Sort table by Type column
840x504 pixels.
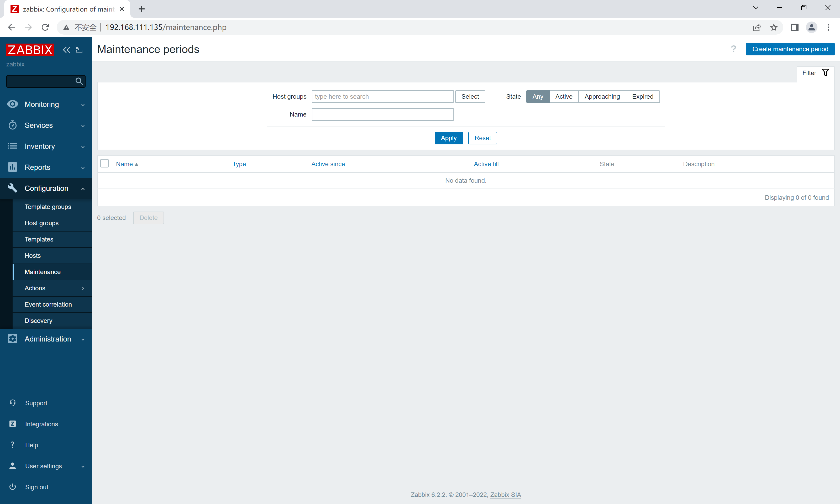239,164
